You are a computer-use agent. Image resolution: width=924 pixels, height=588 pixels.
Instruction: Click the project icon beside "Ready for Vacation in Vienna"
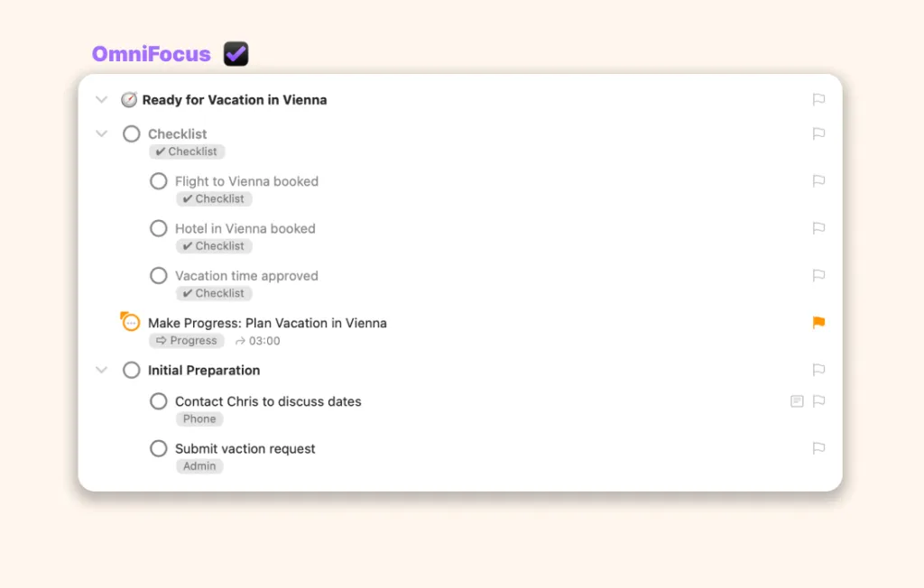pos(128,99)
